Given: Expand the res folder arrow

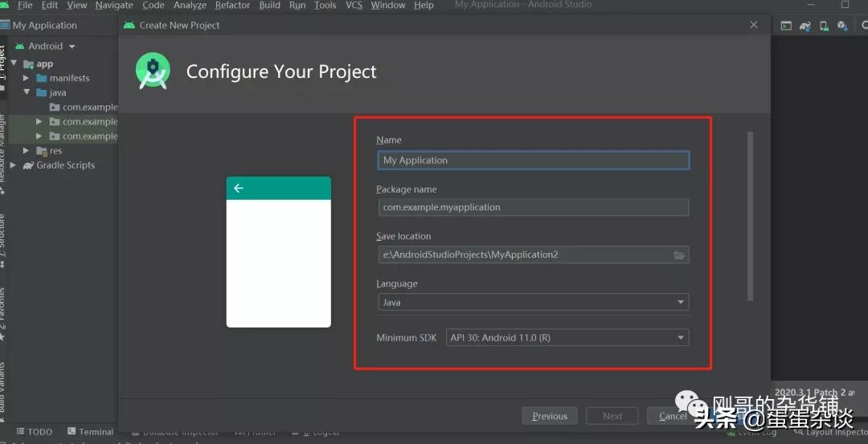Looking at the screenshot, I should pyautogui.click(x=26, y=150).
